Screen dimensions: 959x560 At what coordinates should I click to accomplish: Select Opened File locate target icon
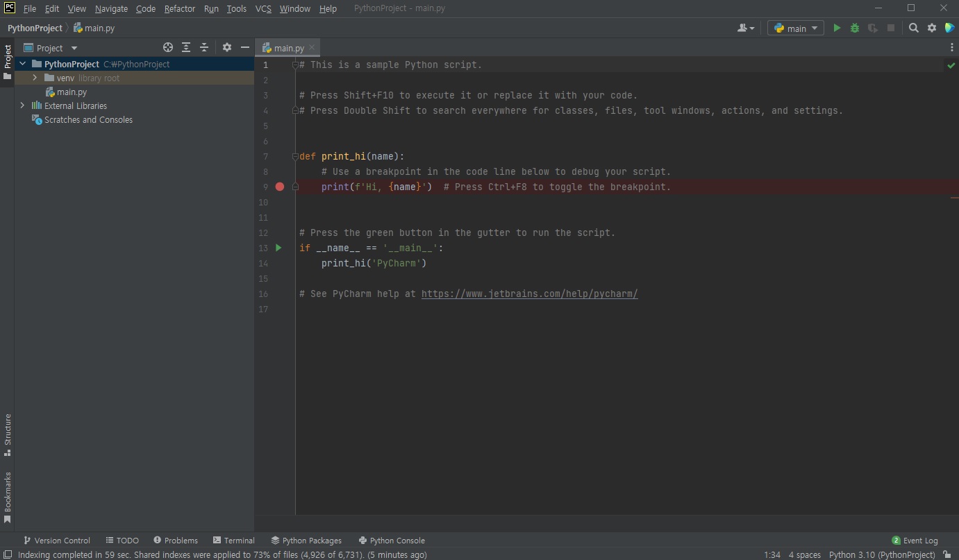pyautogui.click(x=168, y=48)
